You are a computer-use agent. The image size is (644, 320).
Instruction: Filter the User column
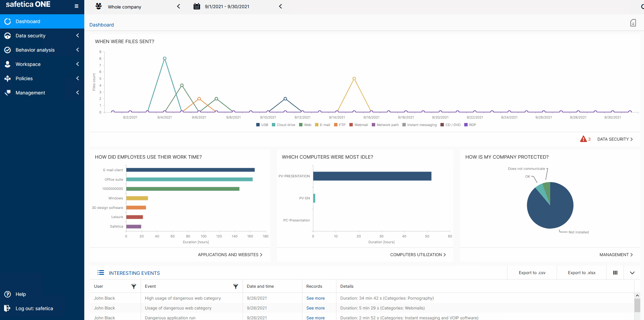pos(134,286)
